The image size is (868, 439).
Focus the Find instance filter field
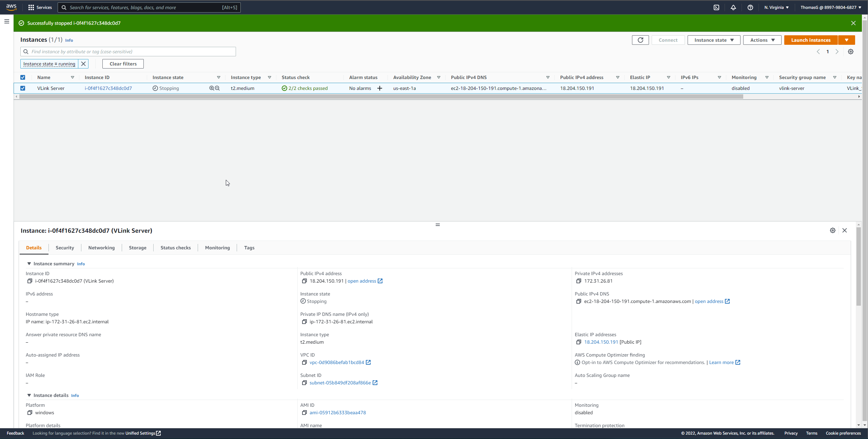pyautogui.click(x=128, y=52)
